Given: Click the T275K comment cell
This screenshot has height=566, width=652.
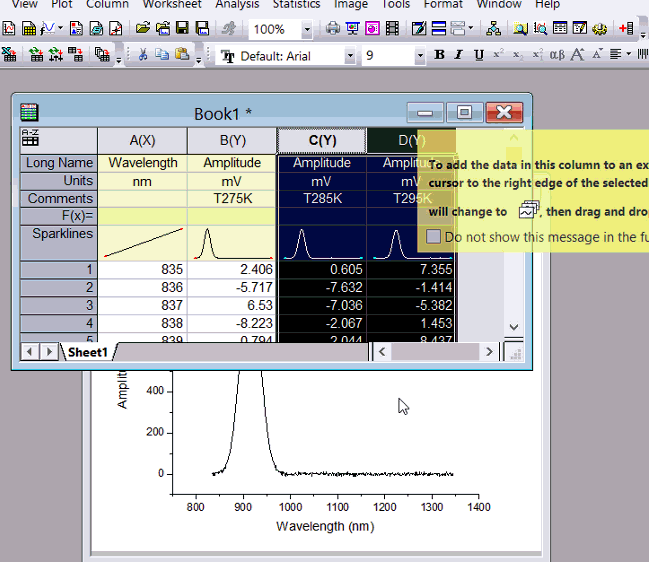Looking at the screenshot, I should click(232, 198).
